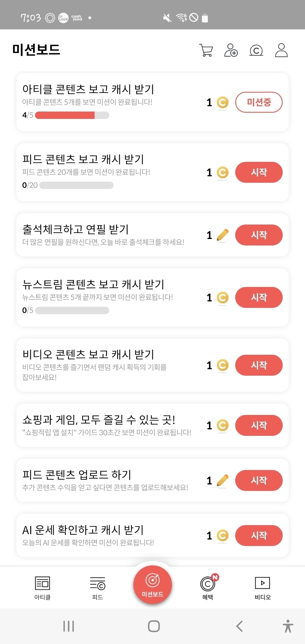
Task: Start the 비디오 콘텐츠 보고 캐시 받기 mission
Action: tap(259, 365)
